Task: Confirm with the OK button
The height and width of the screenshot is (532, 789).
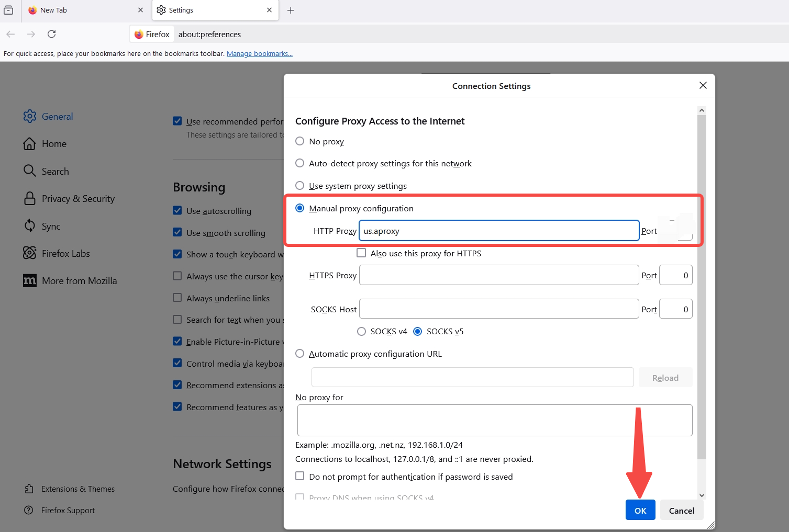Action: (x=640, y=510)
